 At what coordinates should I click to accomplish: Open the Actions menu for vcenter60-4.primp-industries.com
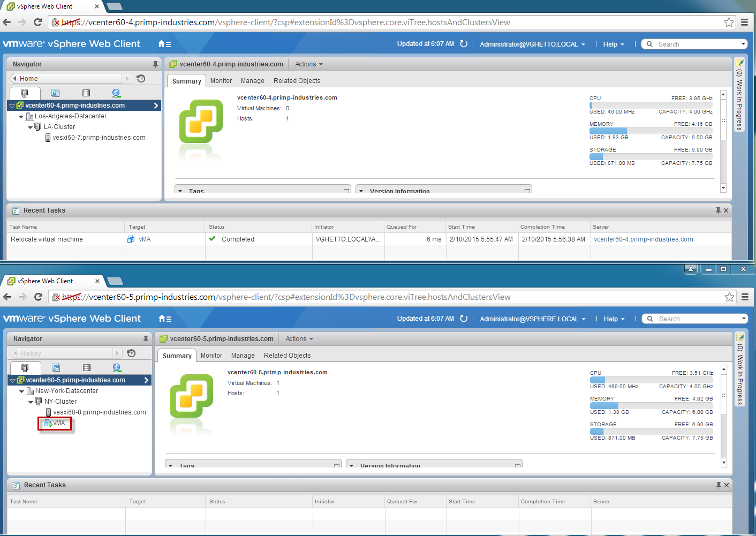(x=309, y=64)
